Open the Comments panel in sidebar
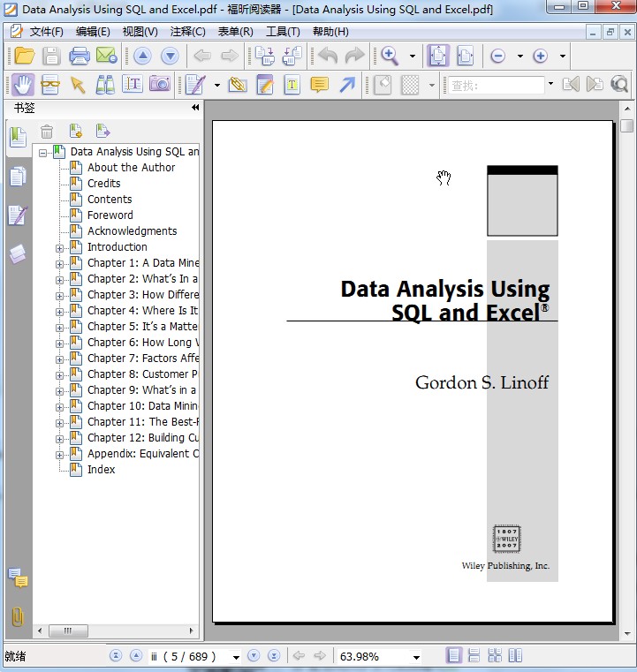The image size is (637, 672). click(18, 578)
